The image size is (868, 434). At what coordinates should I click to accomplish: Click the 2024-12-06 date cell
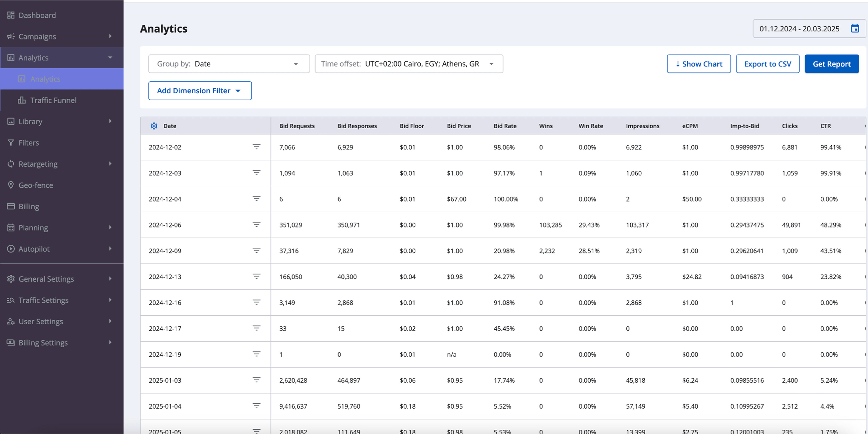click(x=165, y=225)
